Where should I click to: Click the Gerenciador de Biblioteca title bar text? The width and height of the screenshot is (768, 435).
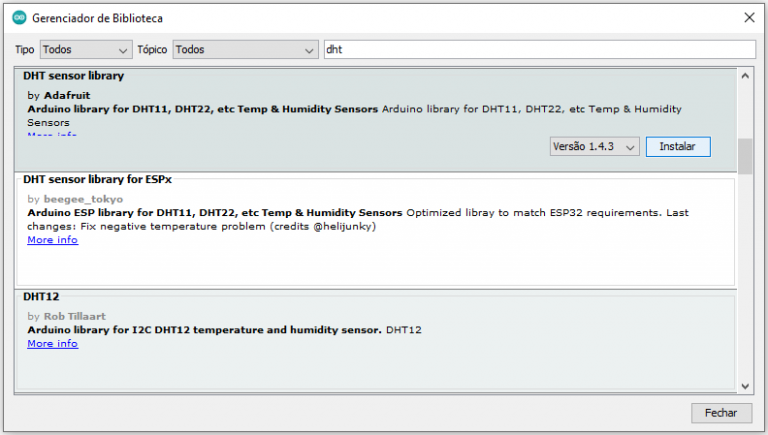pos(98,18)
